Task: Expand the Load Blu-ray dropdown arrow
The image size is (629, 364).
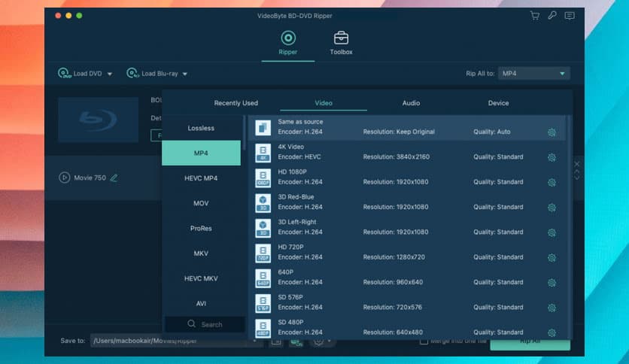Action: tap(185, 74)
